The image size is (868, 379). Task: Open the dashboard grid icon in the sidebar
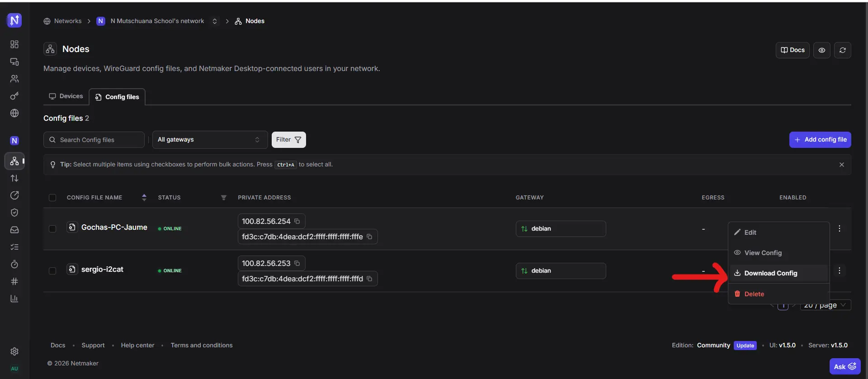14,44
